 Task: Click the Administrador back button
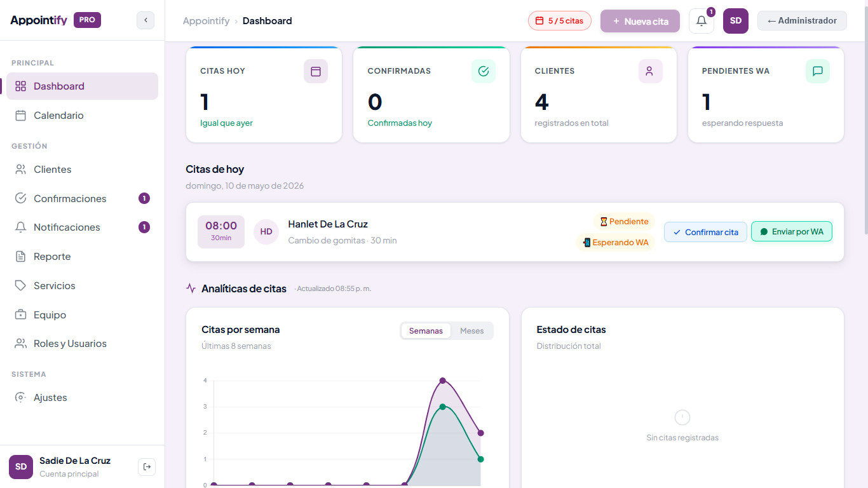point(802,20)
